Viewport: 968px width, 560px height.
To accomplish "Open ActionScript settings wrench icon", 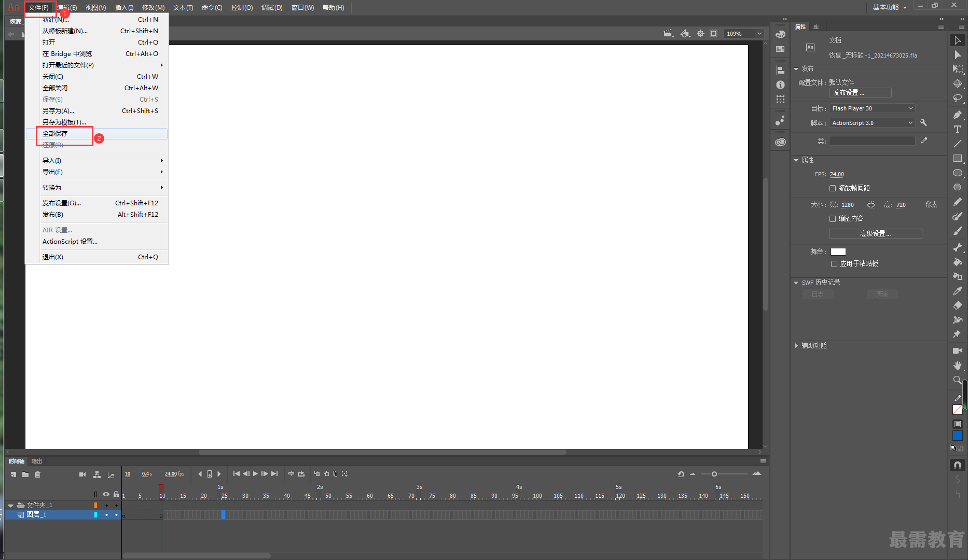I will pyautogui.click(x=923, y=123).
